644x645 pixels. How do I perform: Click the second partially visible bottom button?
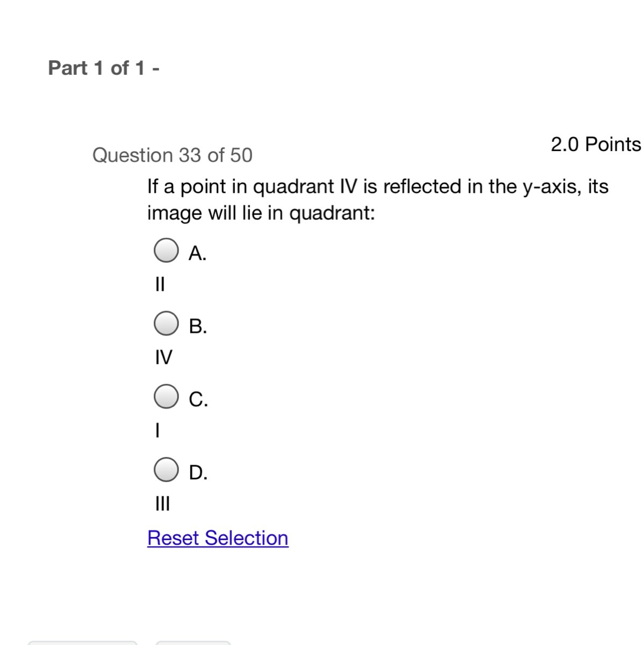pos(193,642)
